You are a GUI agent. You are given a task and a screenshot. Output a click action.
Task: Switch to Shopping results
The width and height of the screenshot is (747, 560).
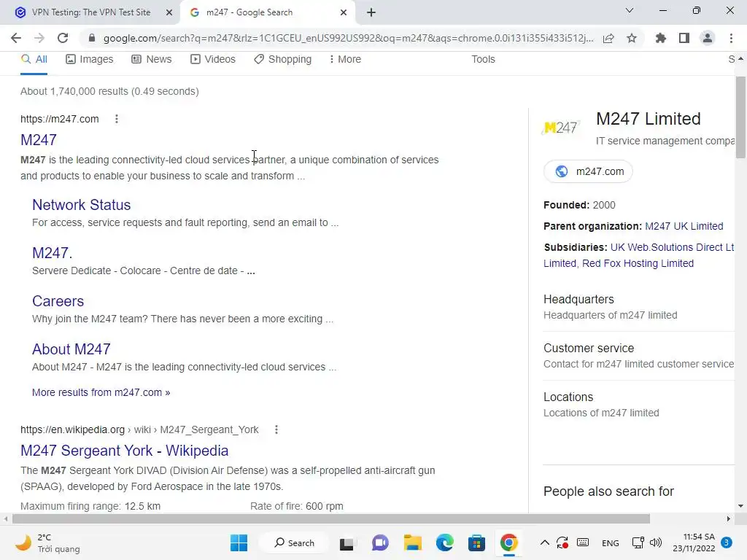coord(282,60)
